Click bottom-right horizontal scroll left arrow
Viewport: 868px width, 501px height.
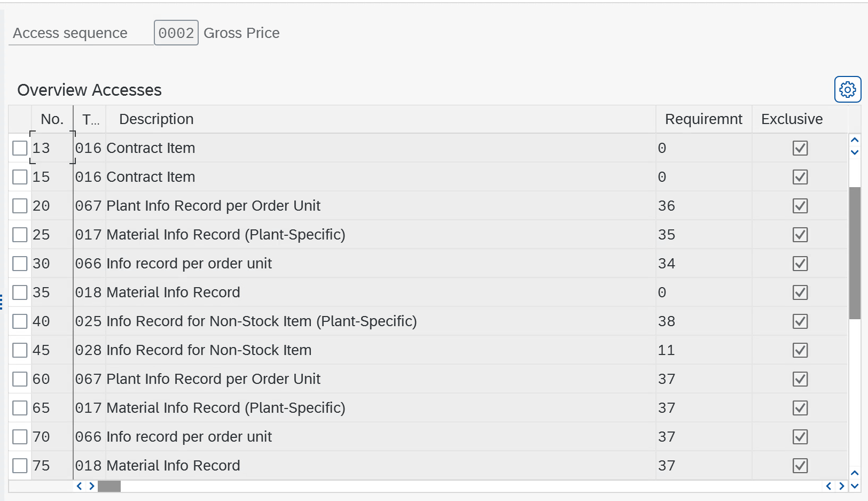point(828,486)
